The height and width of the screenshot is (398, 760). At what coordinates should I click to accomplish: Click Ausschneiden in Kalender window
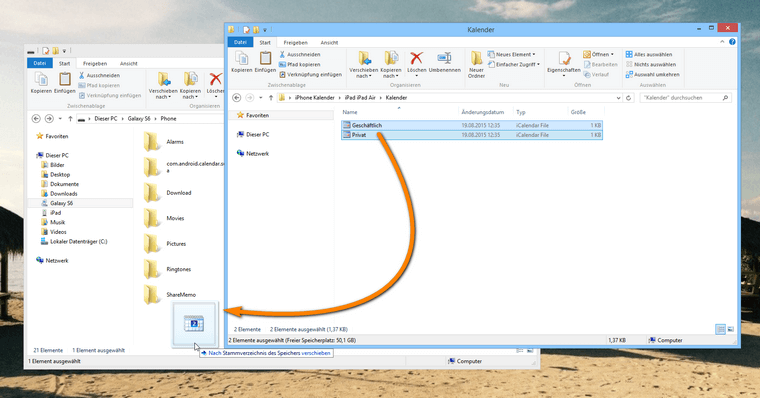pos(300,54)
